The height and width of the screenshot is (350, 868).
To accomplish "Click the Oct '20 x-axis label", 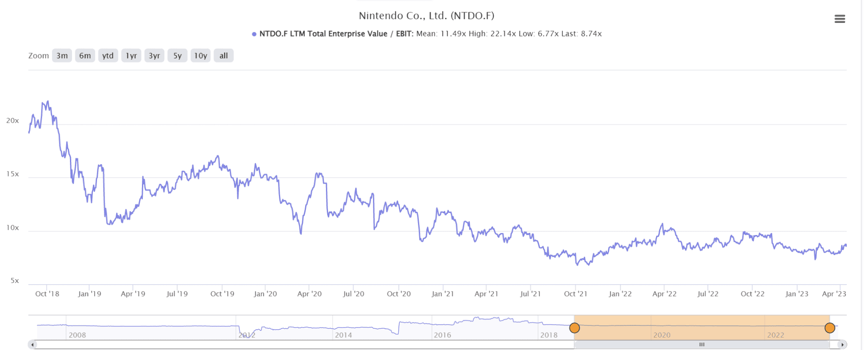I will [398, 294].
